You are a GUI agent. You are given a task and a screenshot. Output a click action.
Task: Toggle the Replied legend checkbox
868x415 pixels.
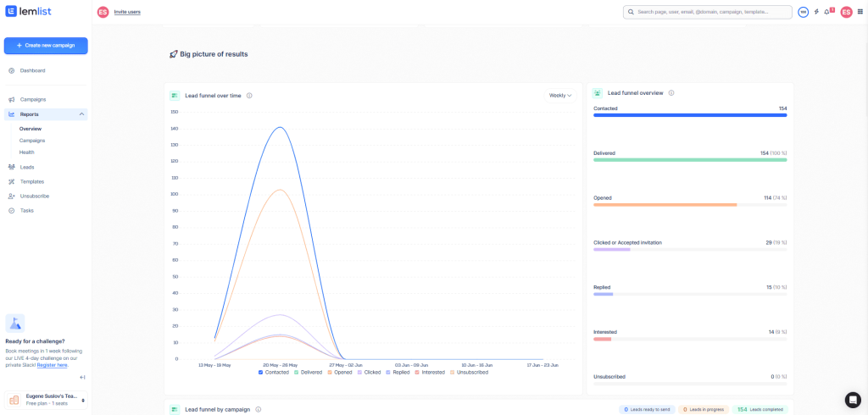(388, 373)
